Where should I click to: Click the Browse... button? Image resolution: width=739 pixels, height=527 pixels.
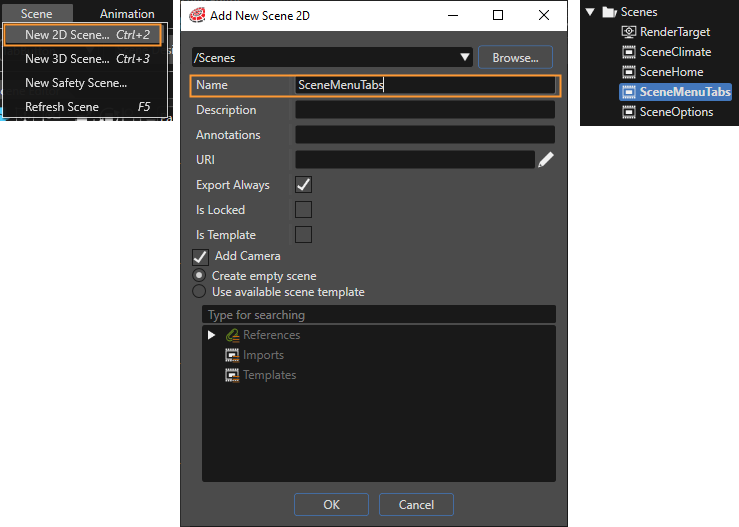(x=515, y=58)
